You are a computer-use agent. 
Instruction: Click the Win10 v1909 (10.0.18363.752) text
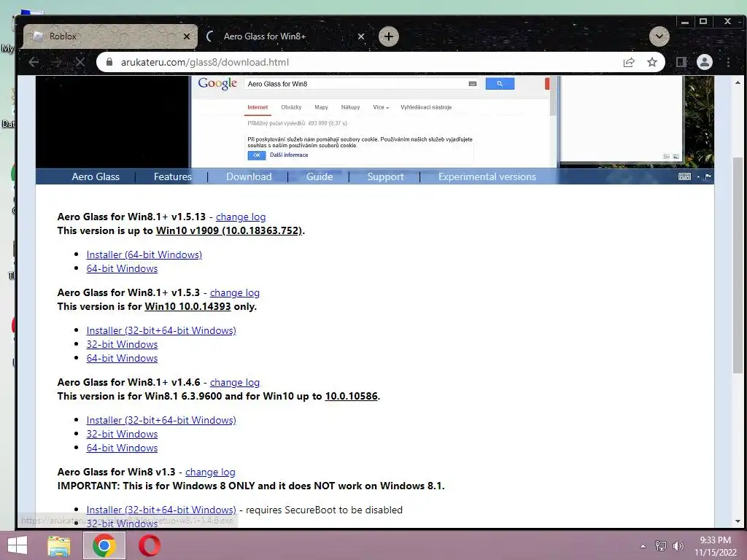[229, 230]
